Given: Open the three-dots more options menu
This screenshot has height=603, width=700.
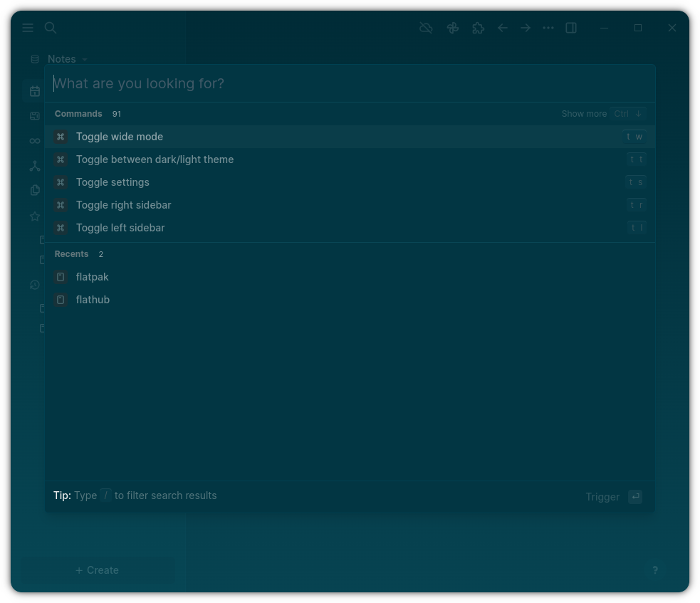Looking at the screenshot, I should coord(548,28).
